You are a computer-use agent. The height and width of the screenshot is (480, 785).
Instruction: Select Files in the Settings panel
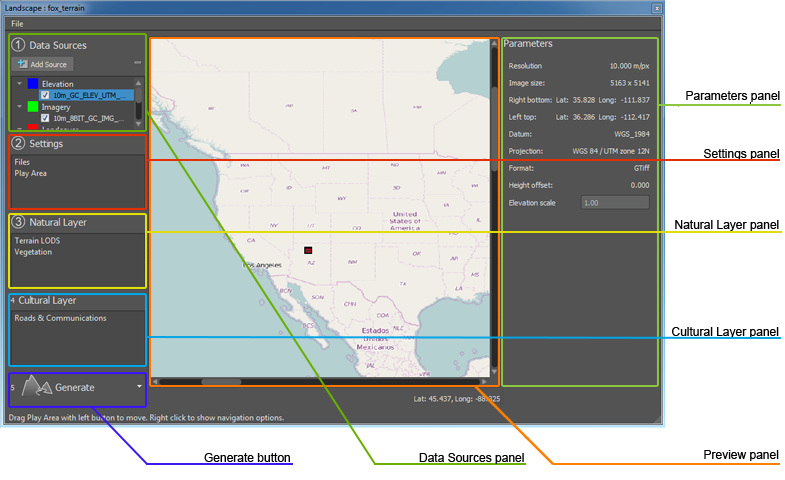(x=22, y=161)
